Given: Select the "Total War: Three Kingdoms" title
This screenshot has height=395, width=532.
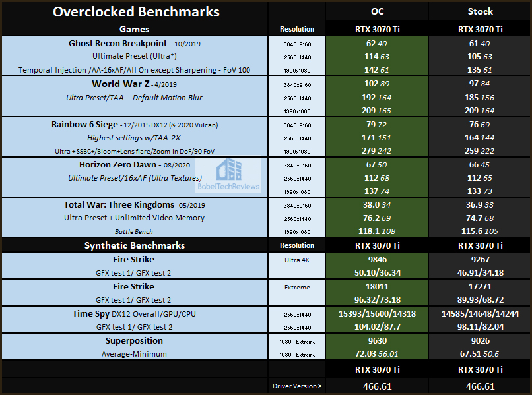Looking at the screenshot, I should pos(119,205).
